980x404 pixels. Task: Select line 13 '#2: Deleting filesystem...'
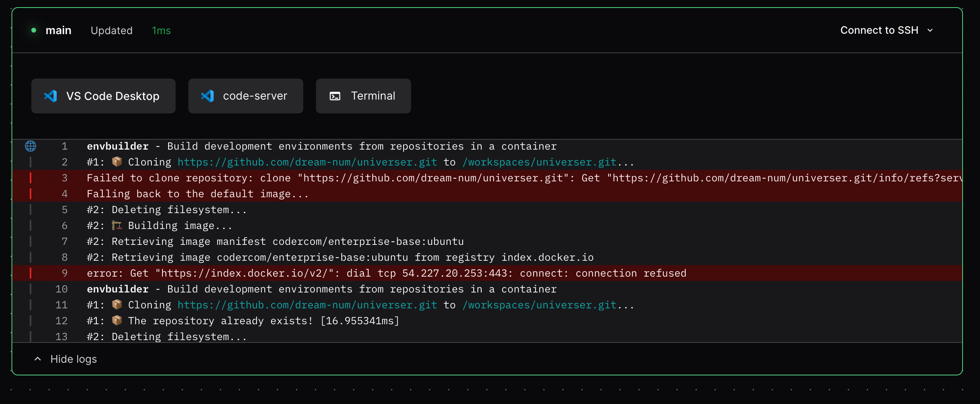point(487,336)
